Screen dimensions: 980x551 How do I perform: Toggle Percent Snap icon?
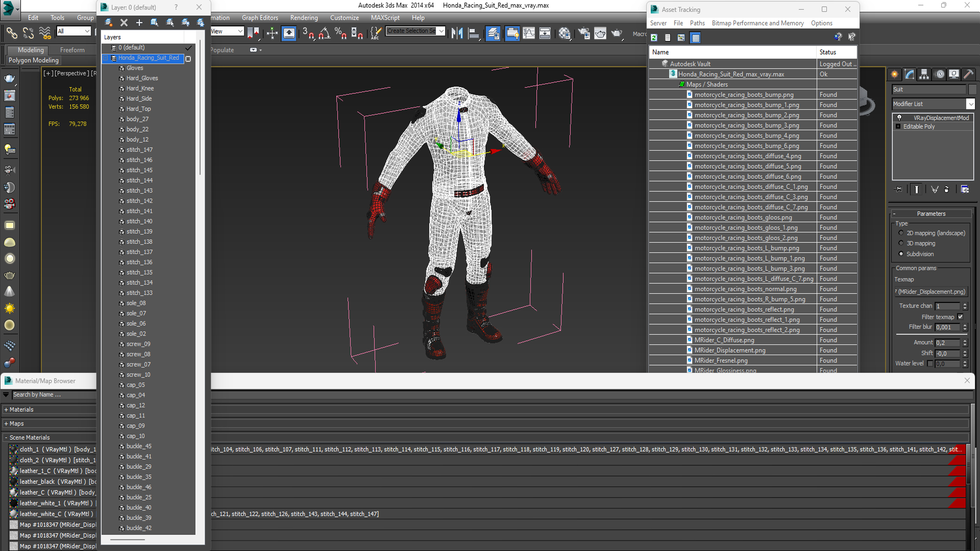[x=340, y=33]
